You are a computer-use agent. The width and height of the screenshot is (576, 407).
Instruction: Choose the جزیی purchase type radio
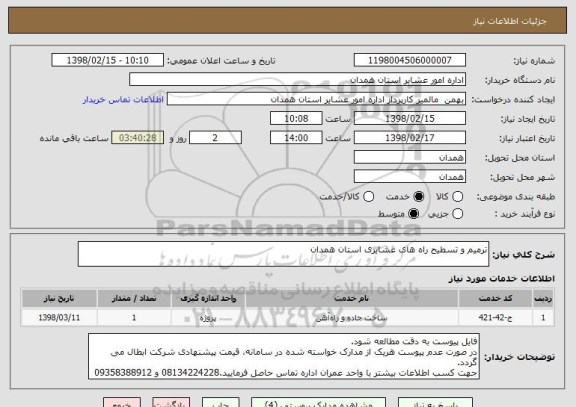click(x=457, y=214)
